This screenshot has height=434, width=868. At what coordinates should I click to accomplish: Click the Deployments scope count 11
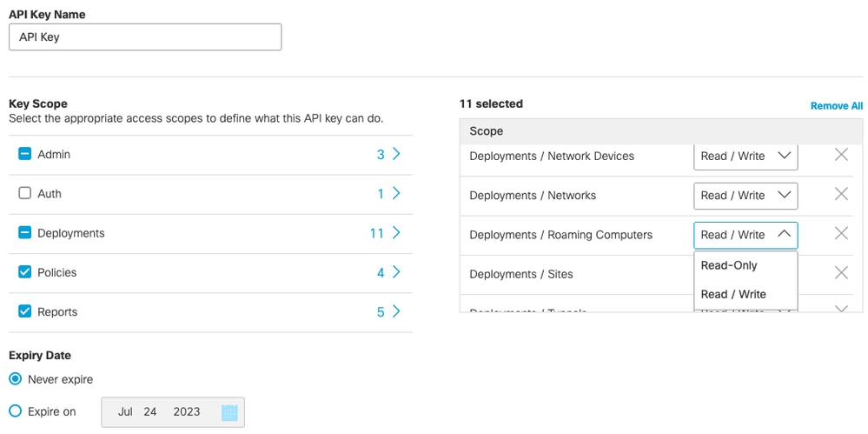point(377,233)
